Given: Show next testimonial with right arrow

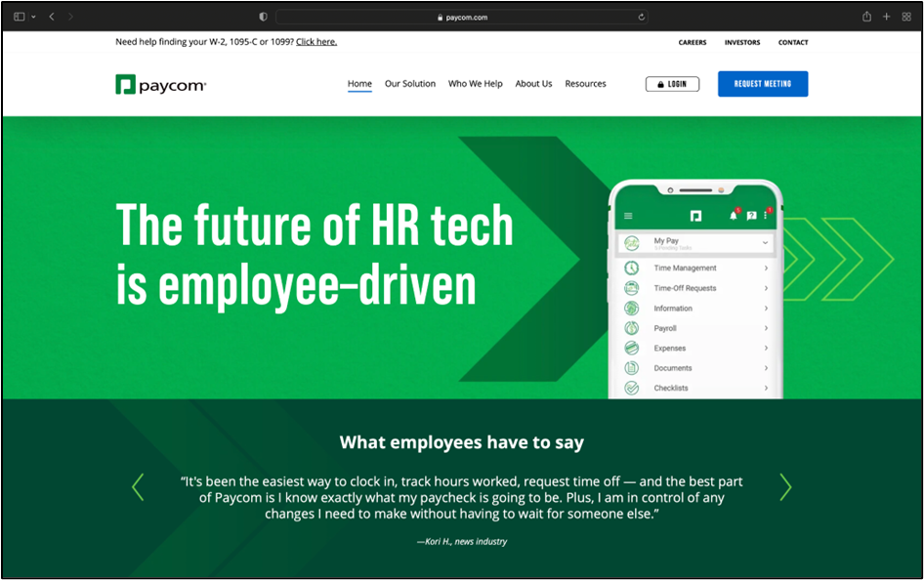Looking at the screenshot, I should coord(785,487).
